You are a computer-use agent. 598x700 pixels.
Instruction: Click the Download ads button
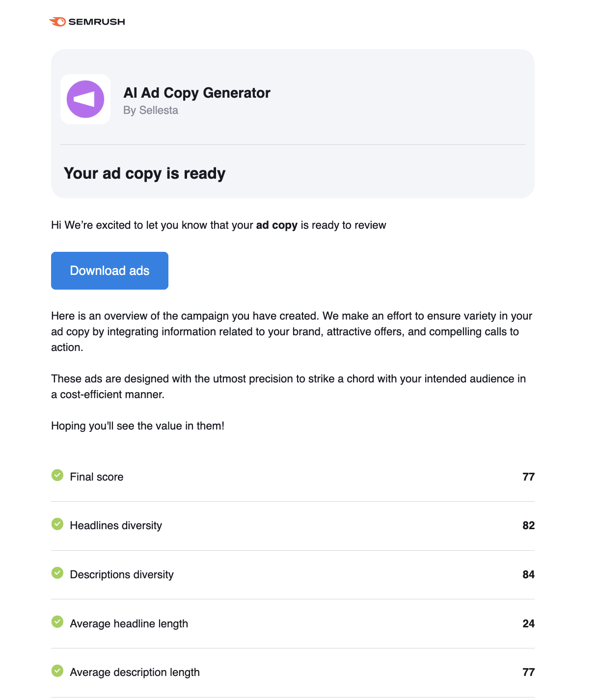coord(109,270)
